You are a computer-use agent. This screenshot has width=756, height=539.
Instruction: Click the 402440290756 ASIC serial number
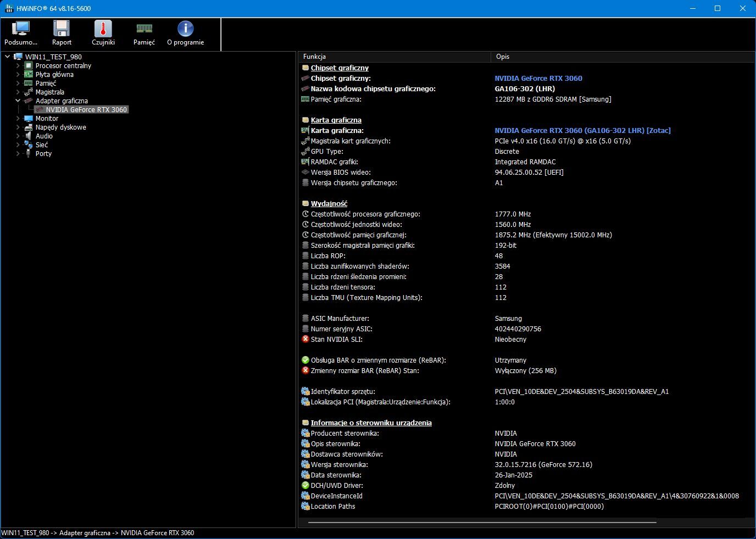(x=518, y=329)
